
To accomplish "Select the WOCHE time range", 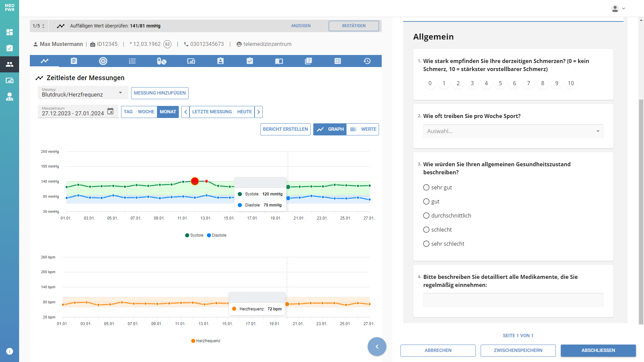I will point(146,112).
